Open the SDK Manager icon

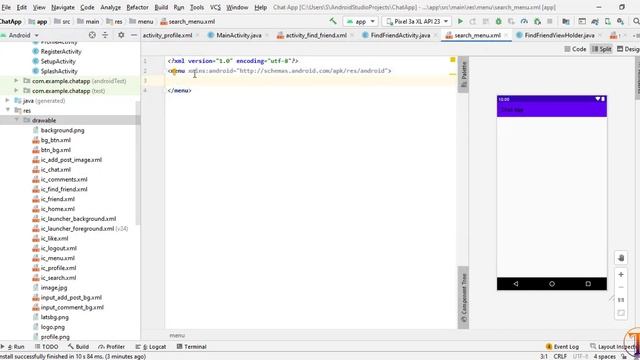coord(620,21)
